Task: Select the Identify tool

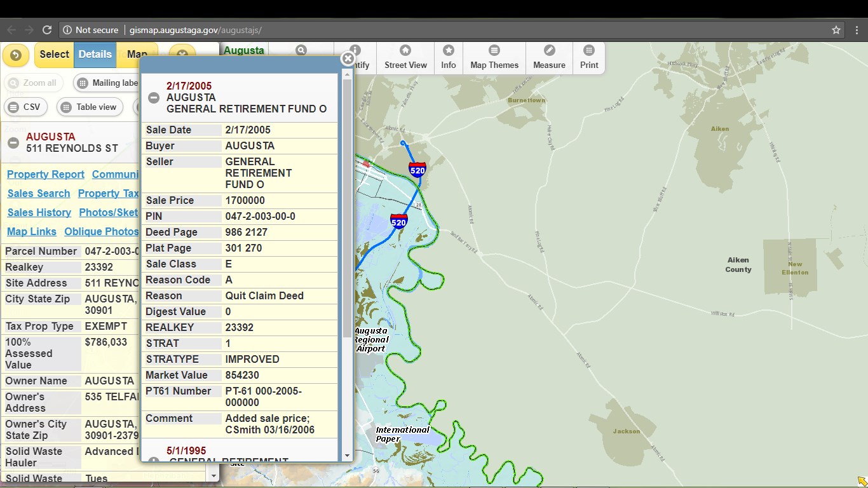Action: (355, 57)
